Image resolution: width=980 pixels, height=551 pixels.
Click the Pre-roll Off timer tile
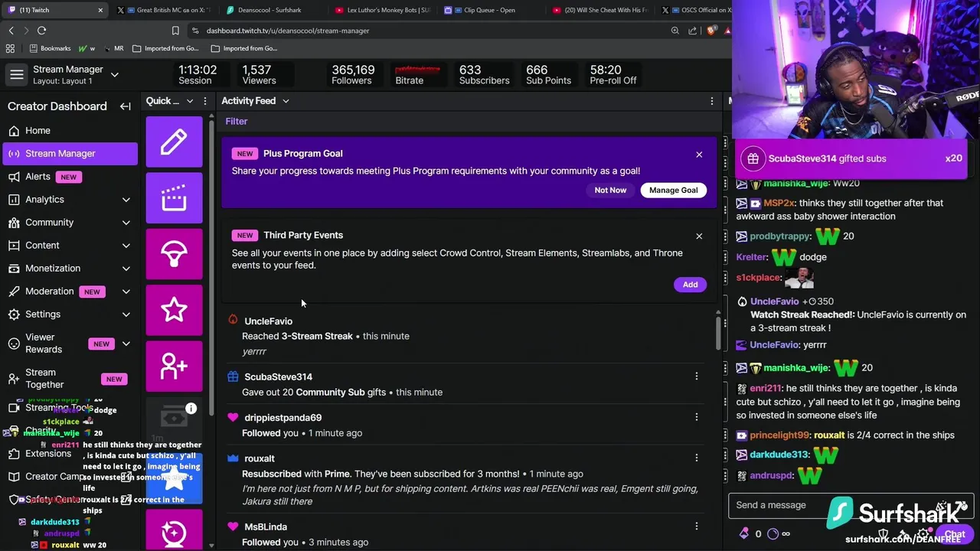(x=612, y=75)
